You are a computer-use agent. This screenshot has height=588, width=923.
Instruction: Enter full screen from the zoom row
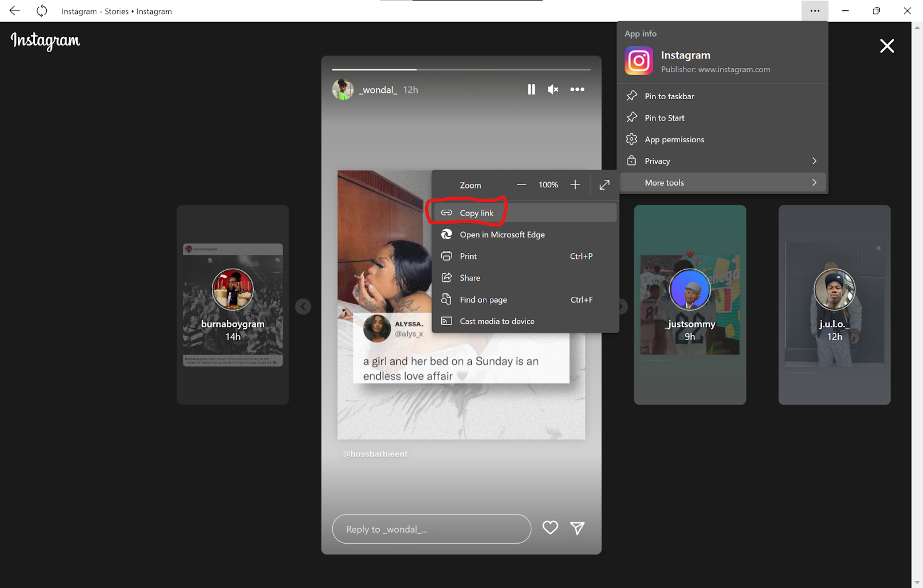[605, 185]
